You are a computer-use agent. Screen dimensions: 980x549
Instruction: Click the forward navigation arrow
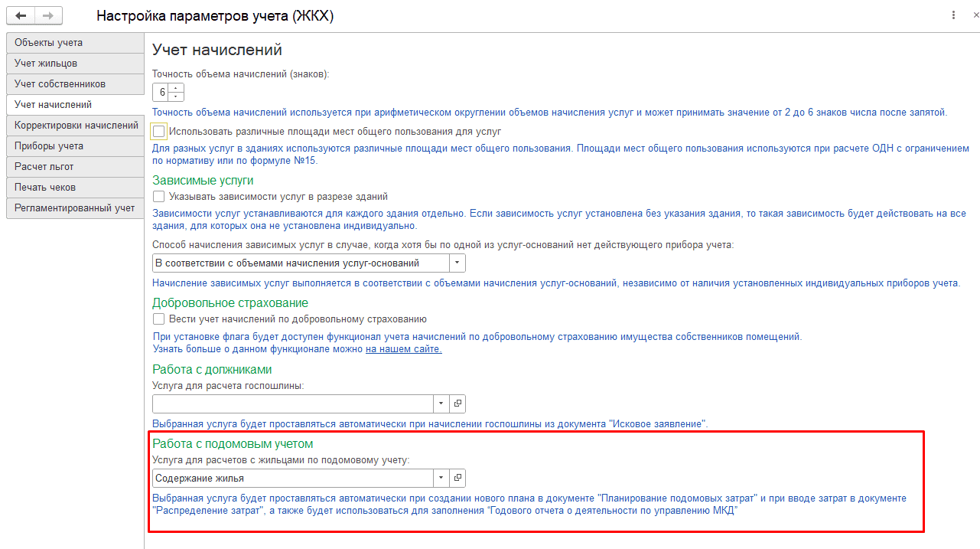tap(48, 15)
